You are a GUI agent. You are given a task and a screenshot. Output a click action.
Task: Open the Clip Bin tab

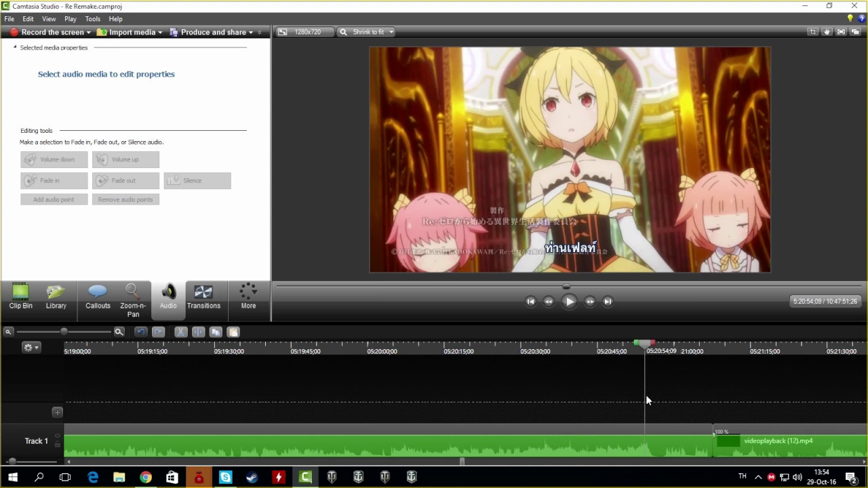[20, 297]
